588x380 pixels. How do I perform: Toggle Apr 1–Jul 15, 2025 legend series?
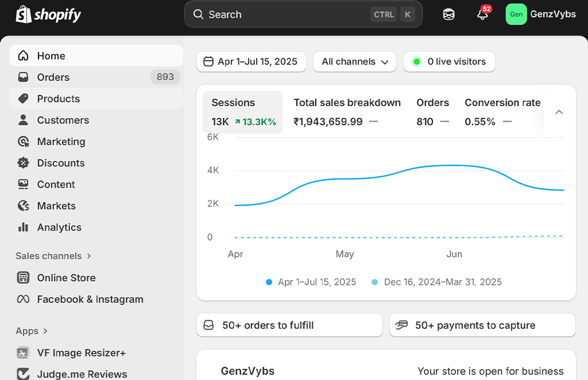(x=311, y=282)
